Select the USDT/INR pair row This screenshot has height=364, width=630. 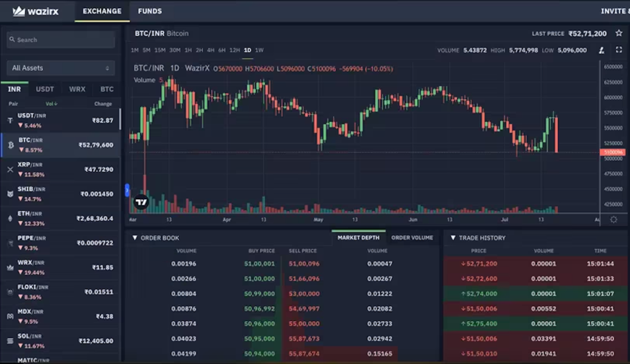pos(60,121)
